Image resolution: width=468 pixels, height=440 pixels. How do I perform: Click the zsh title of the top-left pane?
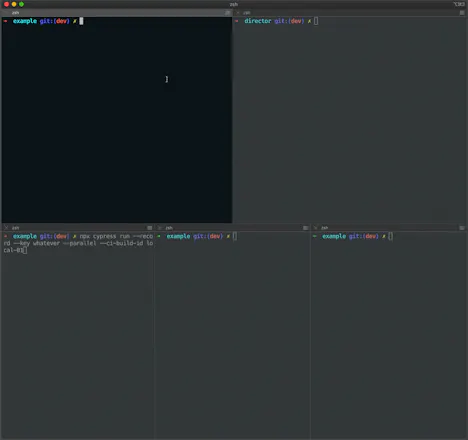[15, 13]
